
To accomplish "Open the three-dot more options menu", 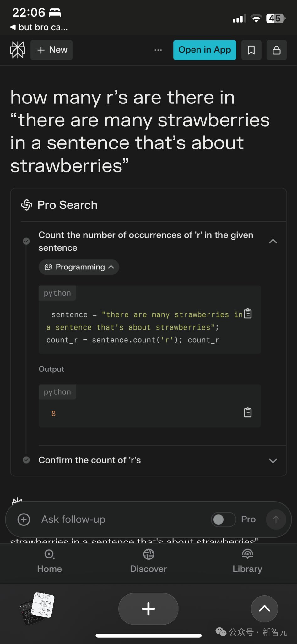I will pos(158,50).
